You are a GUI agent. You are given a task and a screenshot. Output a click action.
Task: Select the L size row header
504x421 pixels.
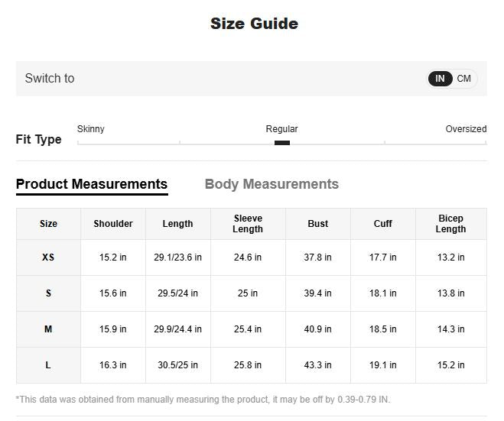coord(48,365)
